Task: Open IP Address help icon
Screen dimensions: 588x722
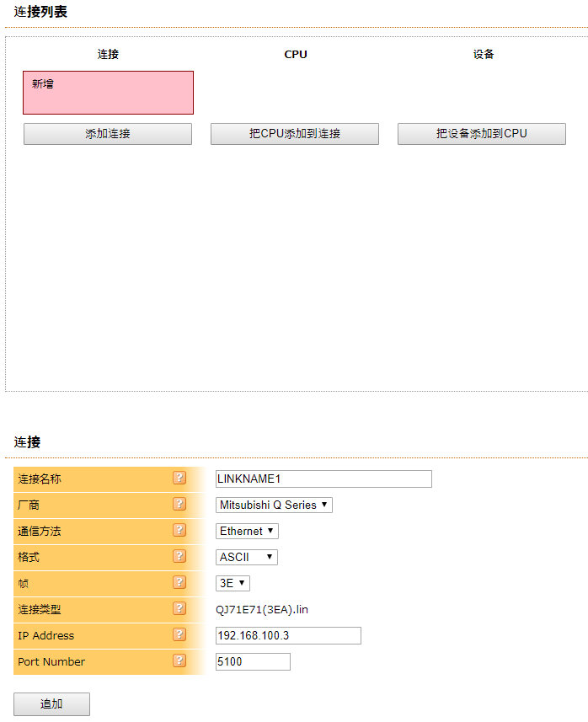Action: (179, 635)
